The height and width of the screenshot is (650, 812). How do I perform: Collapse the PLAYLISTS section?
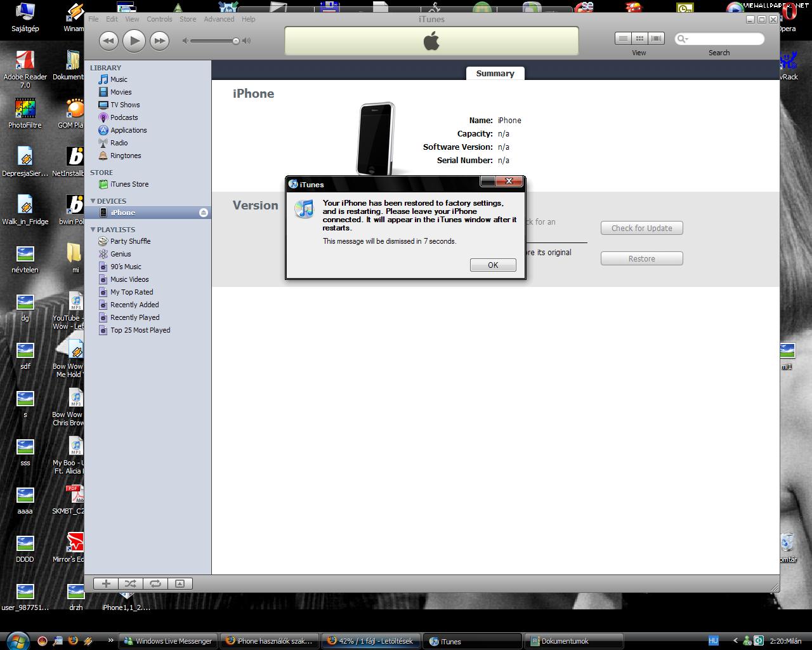tap(93, 229)
